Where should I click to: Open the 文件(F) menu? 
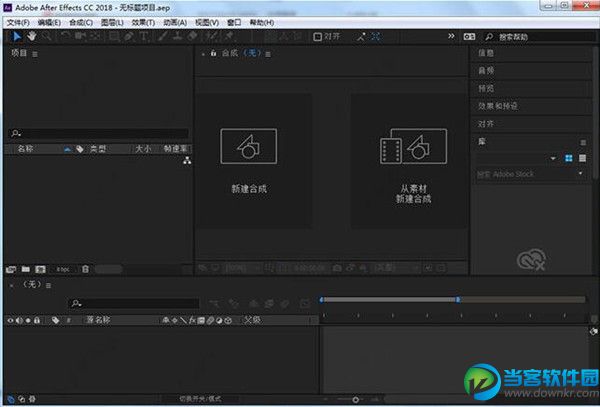coord(18,23)
